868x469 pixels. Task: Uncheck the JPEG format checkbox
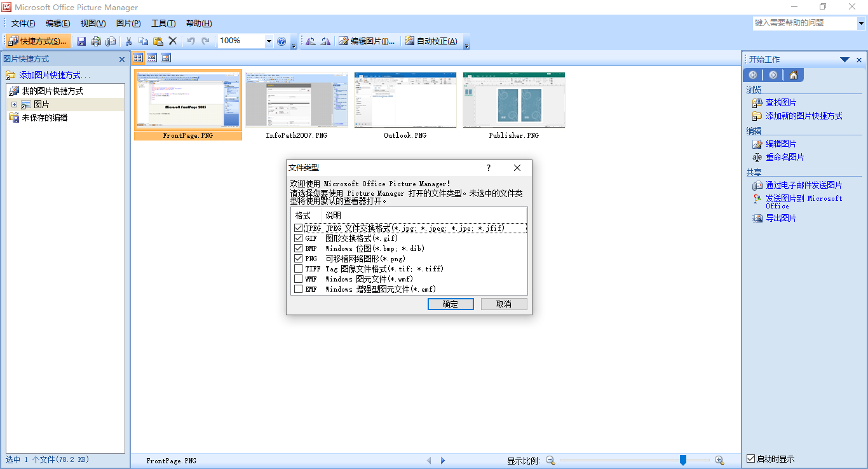[x=299, y=228]
